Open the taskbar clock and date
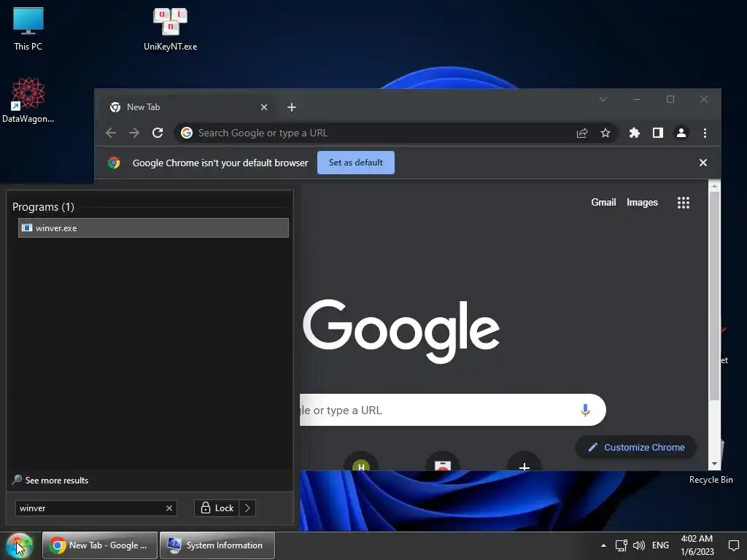Viewport: 747px width, 560px height. (697, 545)
